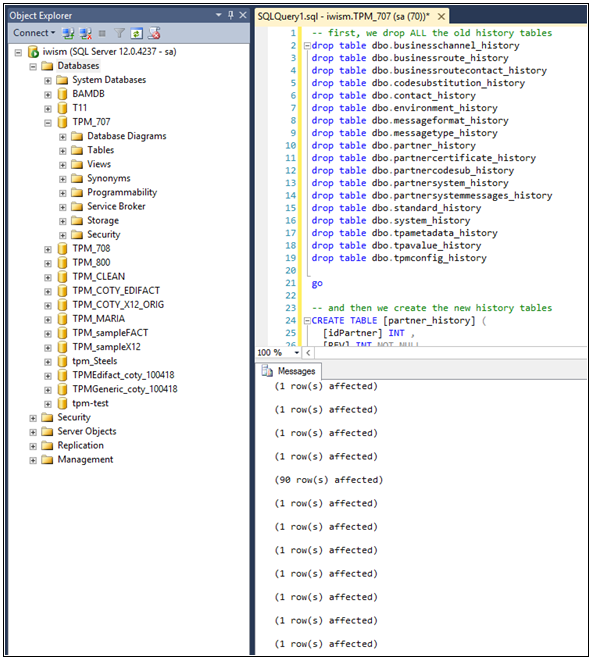Open Object Explorer window position dropdown arrow
The image size is (592, 660).
point(219,15)
